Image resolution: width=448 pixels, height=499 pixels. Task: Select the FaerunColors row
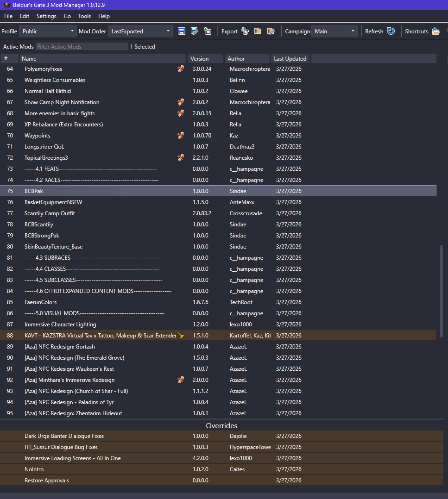(218, 302)
